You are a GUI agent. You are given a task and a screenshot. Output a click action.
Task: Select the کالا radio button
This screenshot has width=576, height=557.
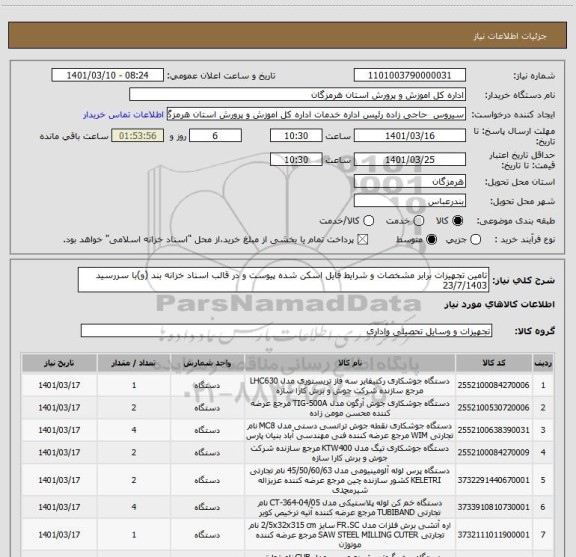coord(458,221)
